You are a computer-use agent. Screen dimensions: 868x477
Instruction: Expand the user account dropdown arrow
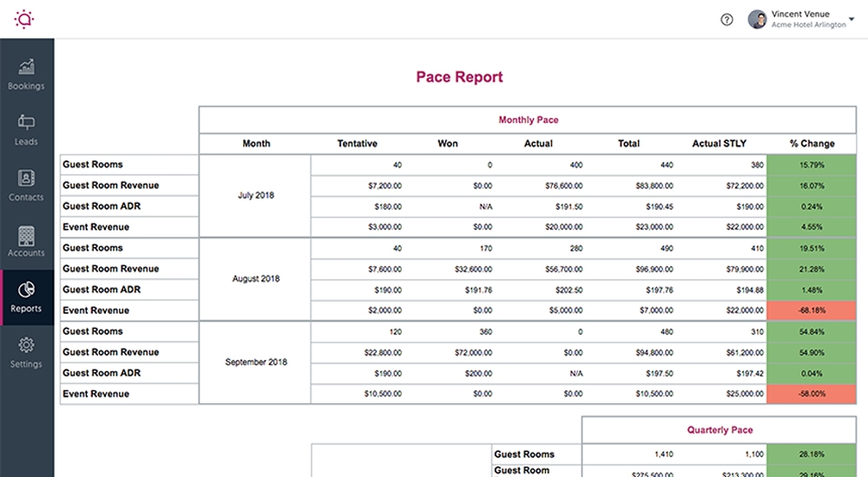(852, 19)
